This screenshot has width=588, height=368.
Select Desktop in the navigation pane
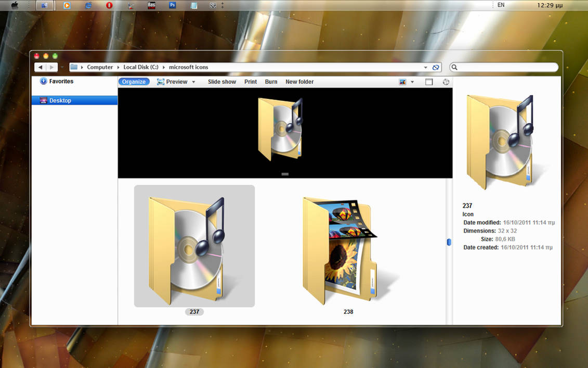tap(75, 100)
